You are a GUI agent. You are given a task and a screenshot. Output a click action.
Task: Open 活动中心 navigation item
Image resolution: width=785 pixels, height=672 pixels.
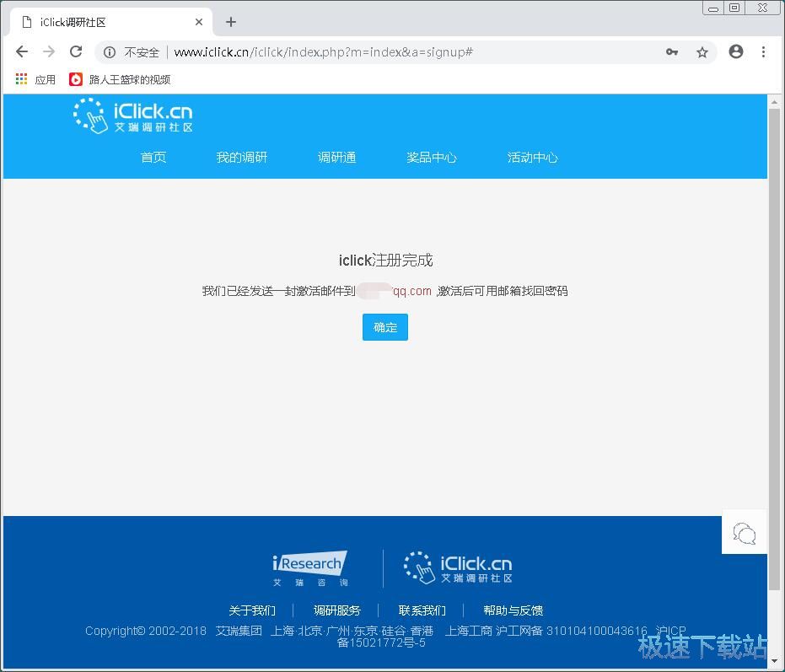coord(532,158)
